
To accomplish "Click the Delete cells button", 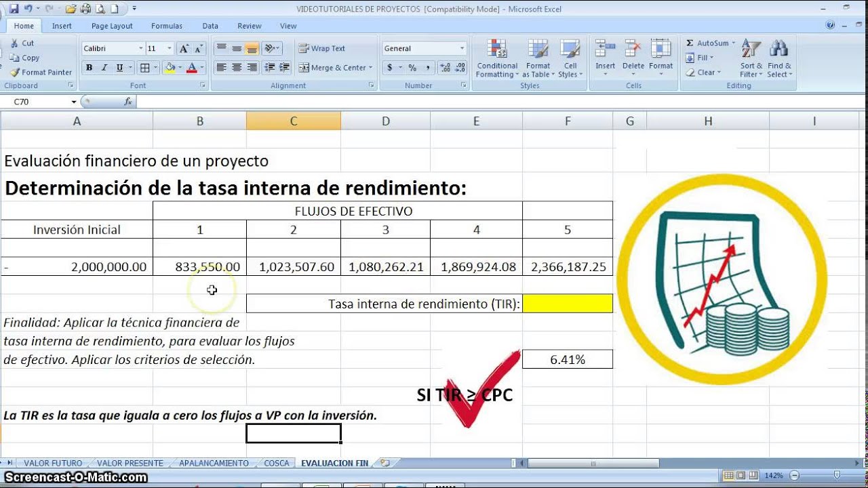I will (x=633, y=58).
